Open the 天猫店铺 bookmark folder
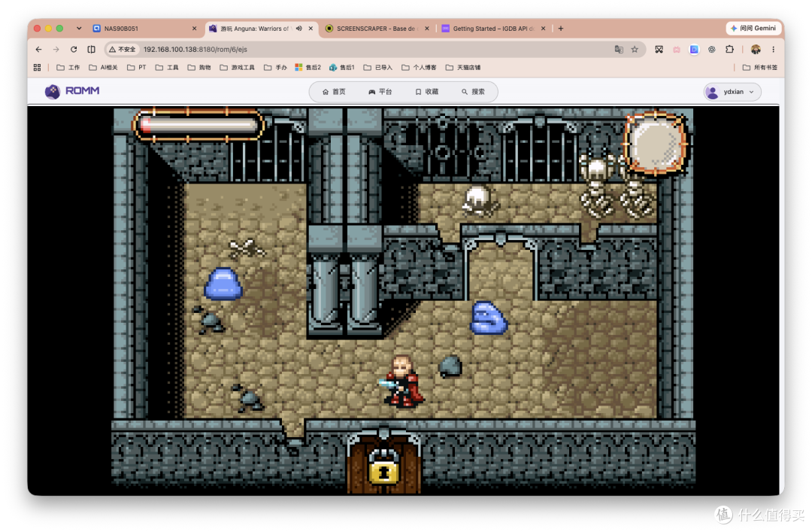The height and width of the screenshot is (532, 812). coord(462,68)
